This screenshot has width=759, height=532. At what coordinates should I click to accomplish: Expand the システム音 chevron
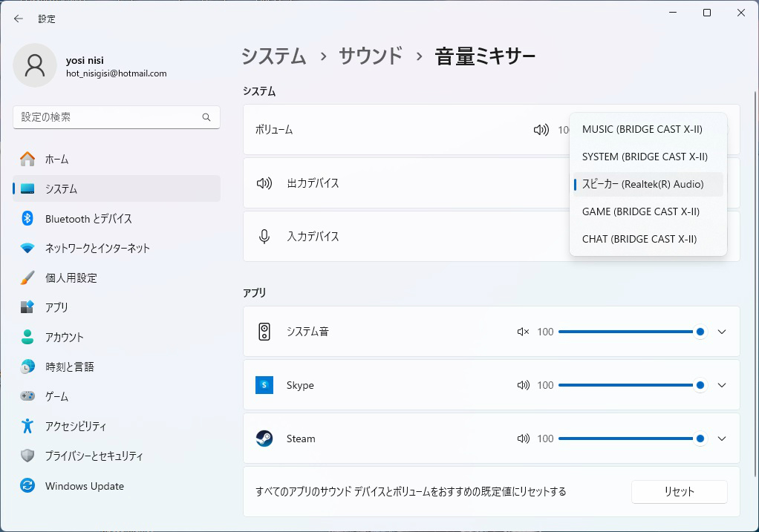click(722, 332)
